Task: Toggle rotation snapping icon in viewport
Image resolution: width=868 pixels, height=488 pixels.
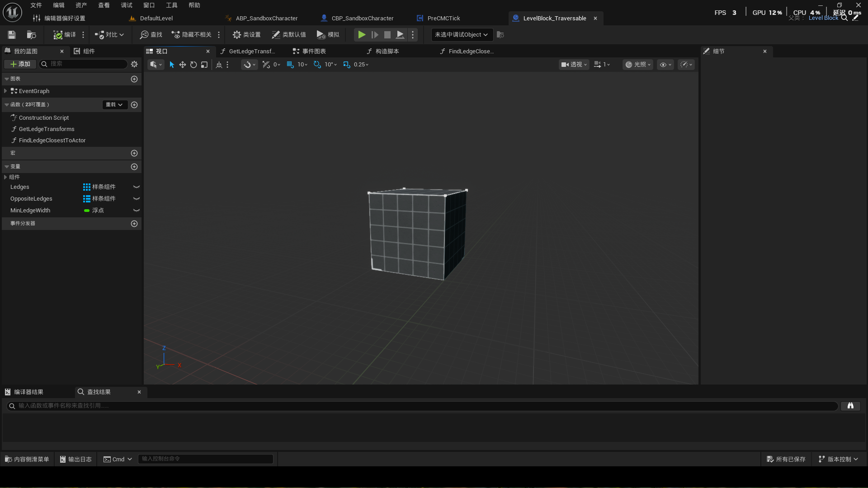Action: click(317, 65)
